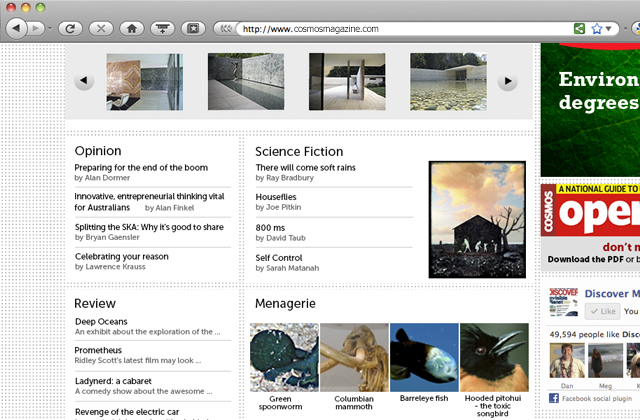Go back with the browser back arrow
The width and height of the screenshot is (640, 420).
coord(16,29)
